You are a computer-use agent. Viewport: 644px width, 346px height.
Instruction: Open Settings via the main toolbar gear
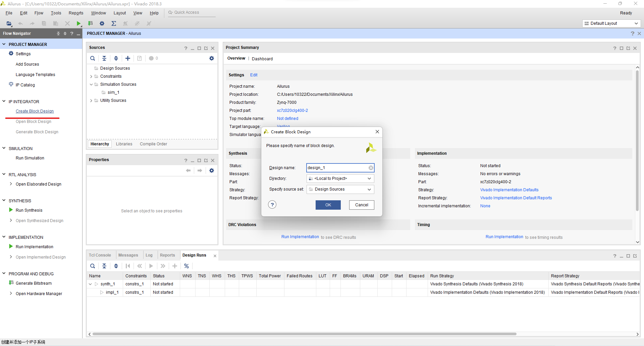tap(102, 23)
